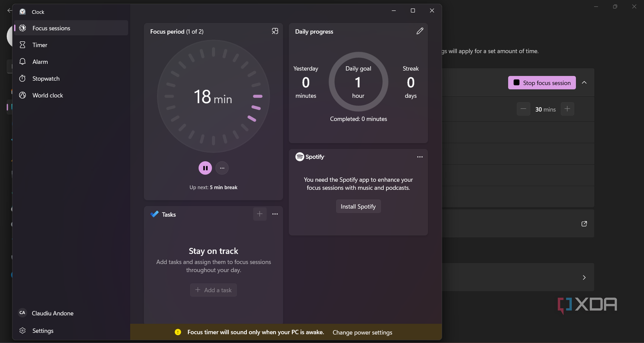Minimize the Clock app window

point(394,11)
